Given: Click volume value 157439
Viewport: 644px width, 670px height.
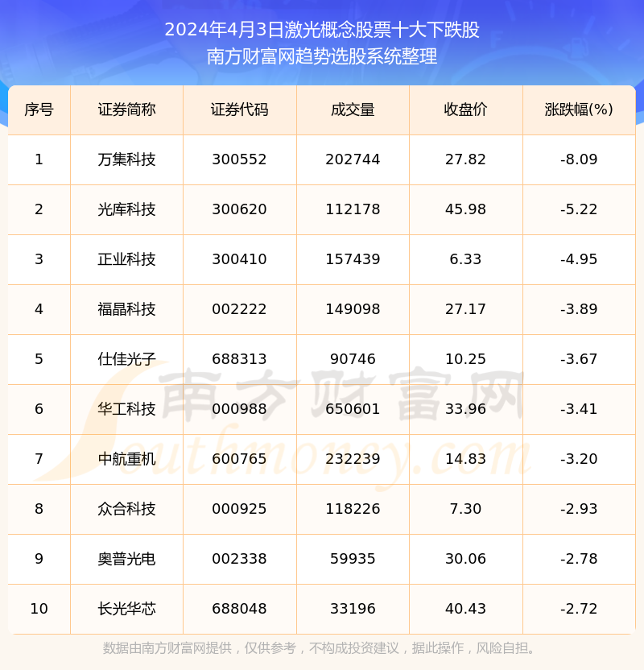Looking at the screenshot, I should (353, 259).
